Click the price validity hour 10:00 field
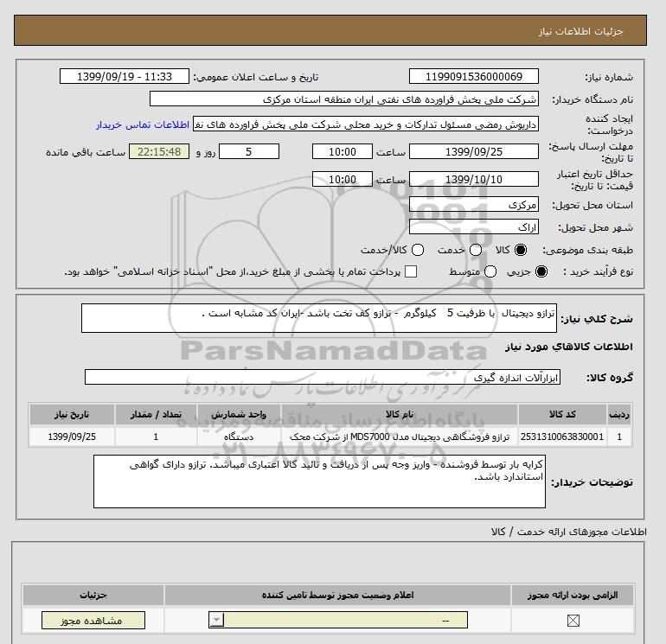This screenshot has width=666, height=644. (343, 179)
